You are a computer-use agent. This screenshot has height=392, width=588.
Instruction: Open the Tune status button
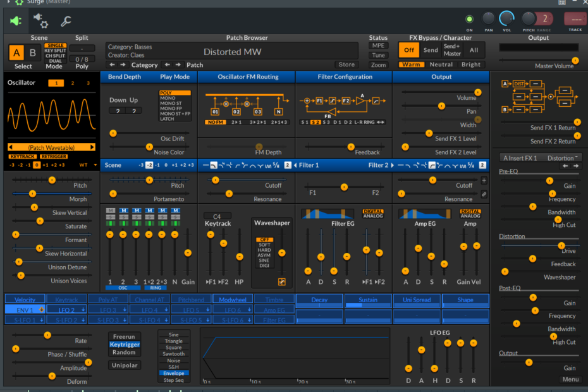pyautogui.click(x=378, y=55)
